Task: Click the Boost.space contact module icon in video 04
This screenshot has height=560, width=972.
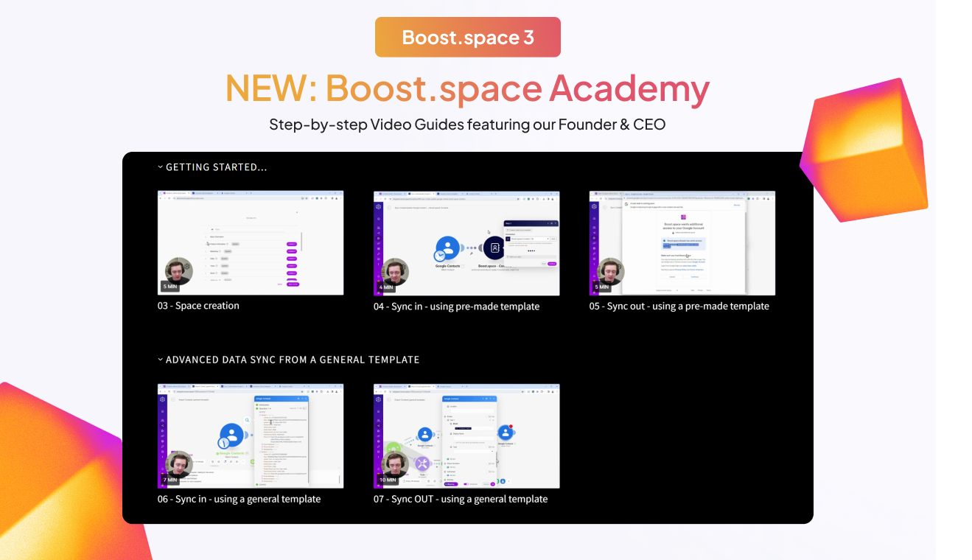Action: click(x=495, y=249)
